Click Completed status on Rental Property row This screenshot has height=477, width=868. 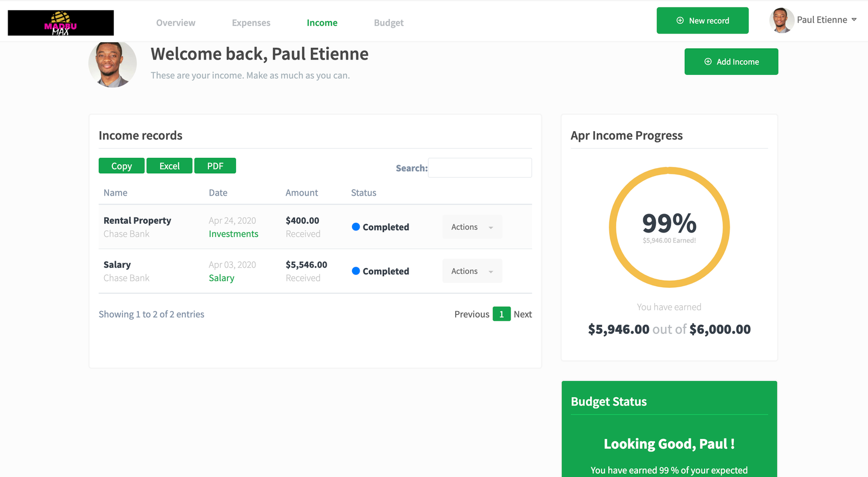(386, 227)
